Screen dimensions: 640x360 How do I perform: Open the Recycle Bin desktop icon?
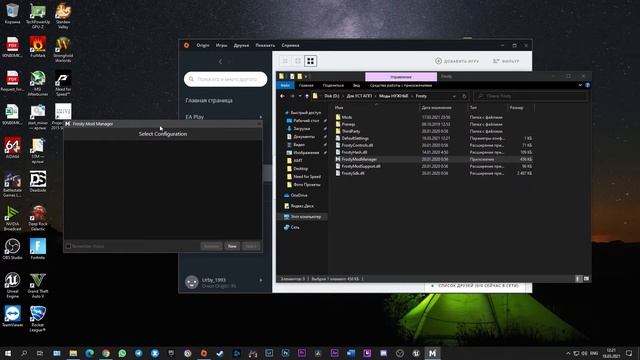coord(12,13)
